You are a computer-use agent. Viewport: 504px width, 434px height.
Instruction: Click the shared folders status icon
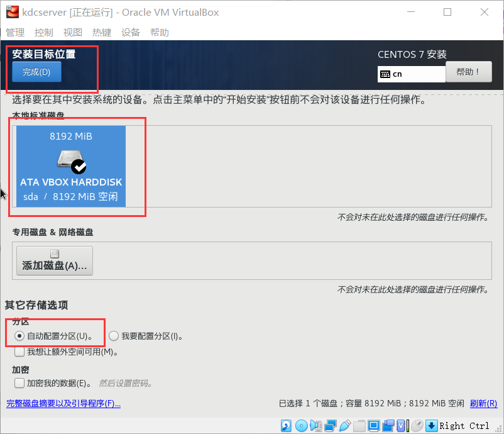pyautogui.click(x=359, y=426)
